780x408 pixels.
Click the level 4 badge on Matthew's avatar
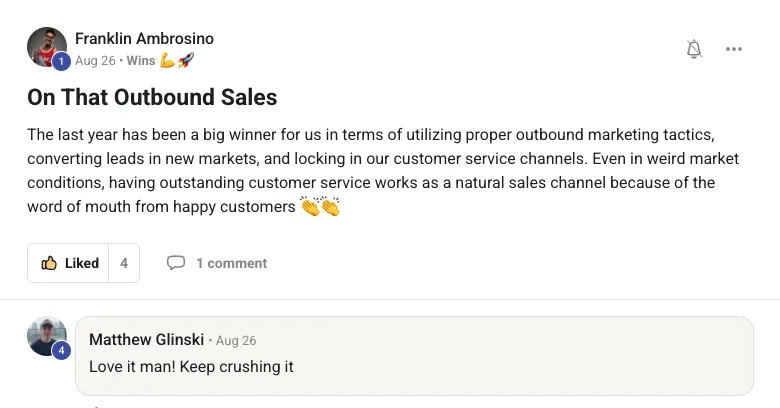[x=61, y=351]
